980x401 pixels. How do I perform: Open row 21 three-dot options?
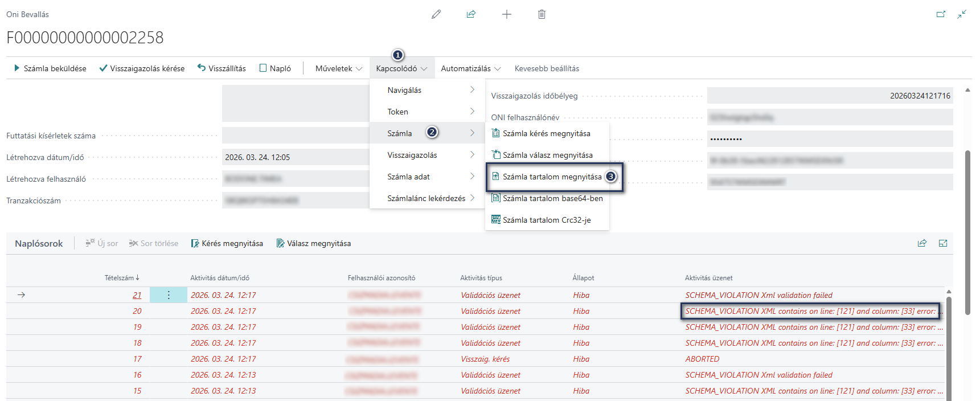[x=169, y=295]
